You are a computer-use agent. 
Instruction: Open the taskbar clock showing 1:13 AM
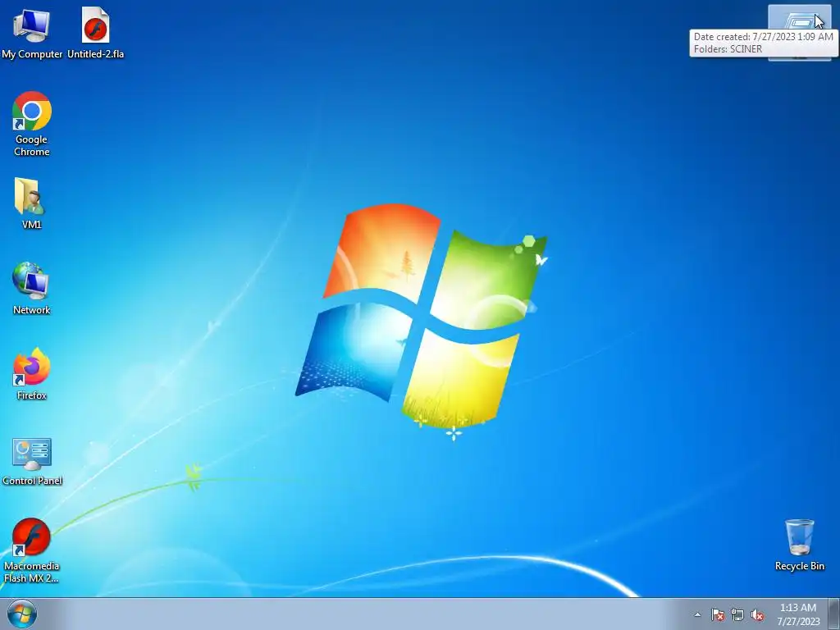[798, 614]
